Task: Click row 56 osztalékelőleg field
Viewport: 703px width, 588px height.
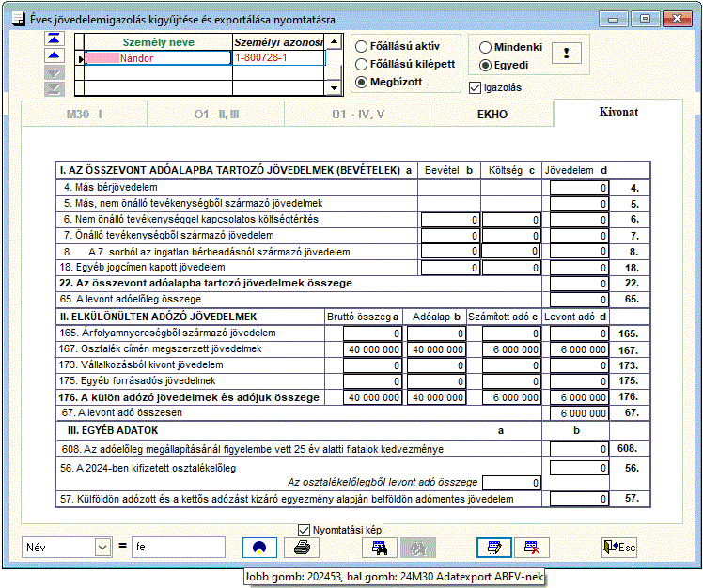Action: tap(579, 468)
